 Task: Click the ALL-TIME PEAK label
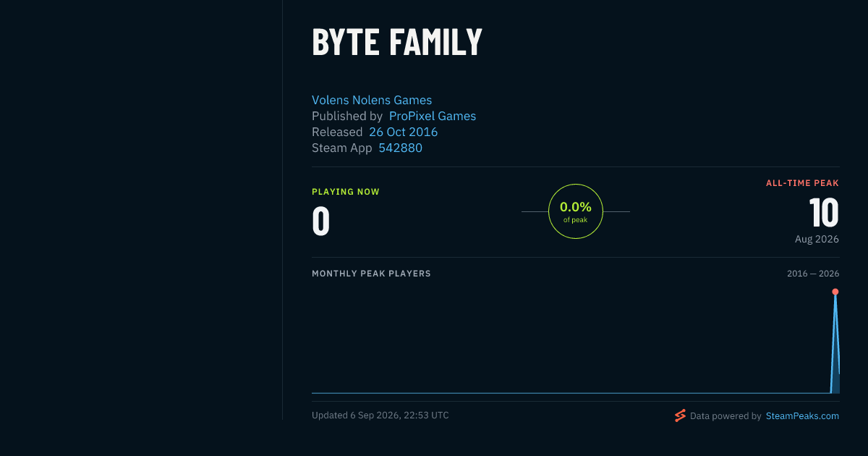tap(802, 183)
